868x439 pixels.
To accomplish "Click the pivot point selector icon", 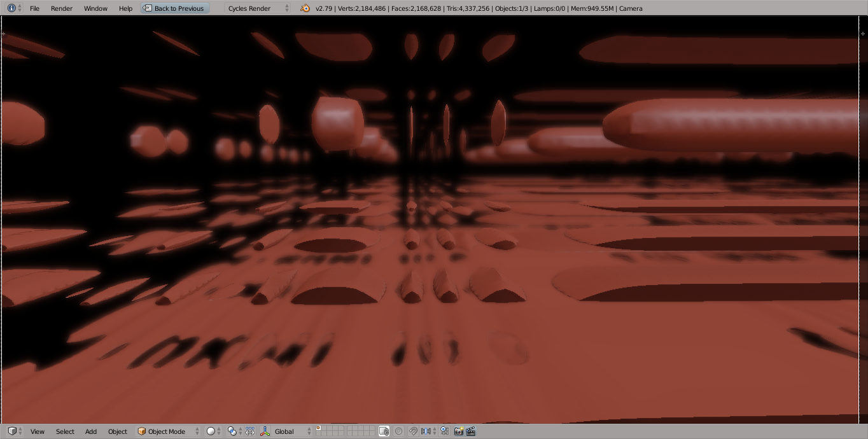I will 233,431.
